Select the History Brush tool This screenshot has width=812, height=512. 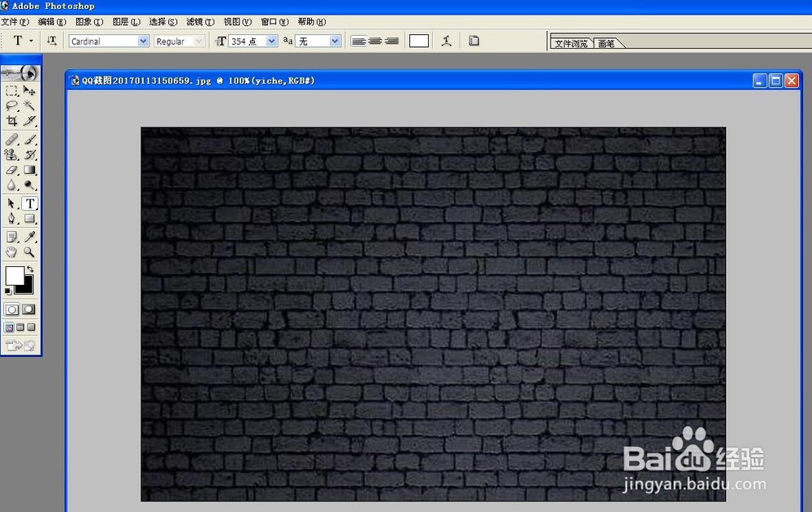click(29, 154)
